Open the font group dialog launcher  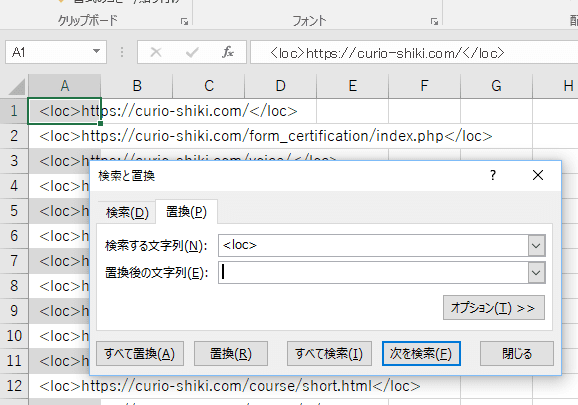[x=434, y=22]
